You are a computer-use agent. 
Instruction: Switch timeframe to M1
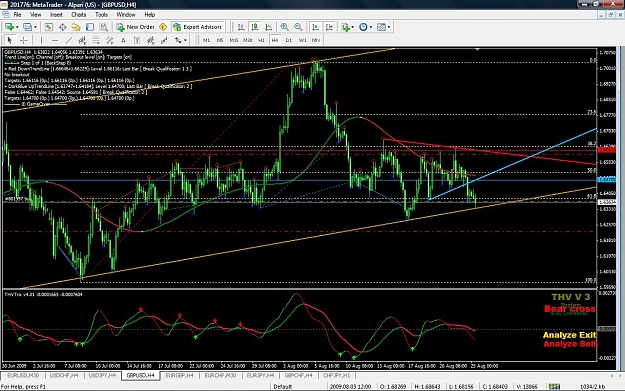[x=206, y=40]
